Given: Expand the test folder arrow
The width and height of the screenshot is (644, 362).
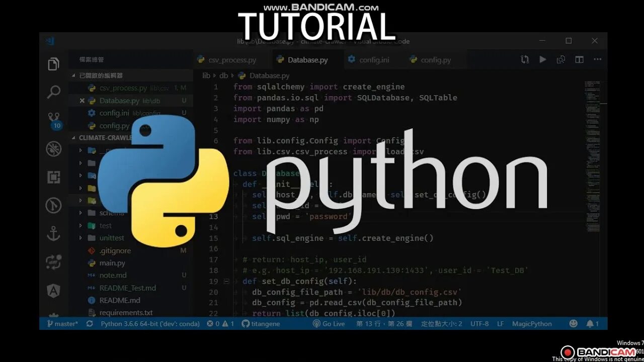Looking at the screenshot, I should tap(80, 225).
